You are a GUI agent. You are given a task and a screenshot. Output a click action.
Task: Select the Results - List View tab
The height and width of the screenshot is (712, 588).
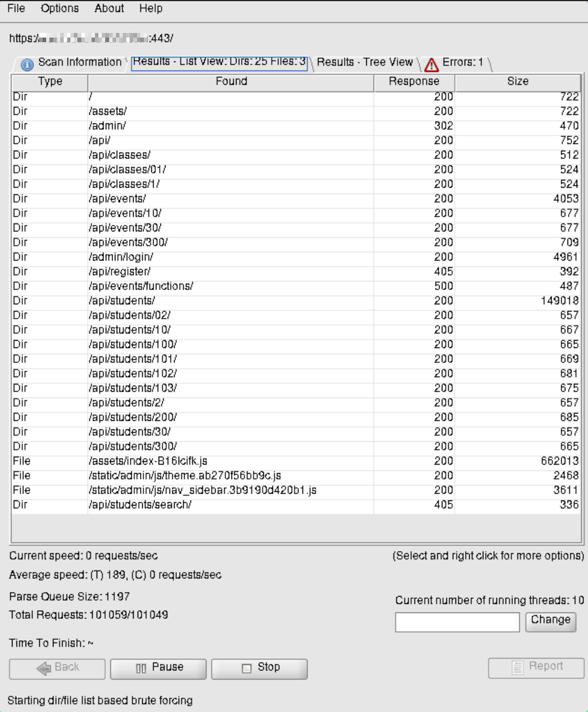[220, 63]
